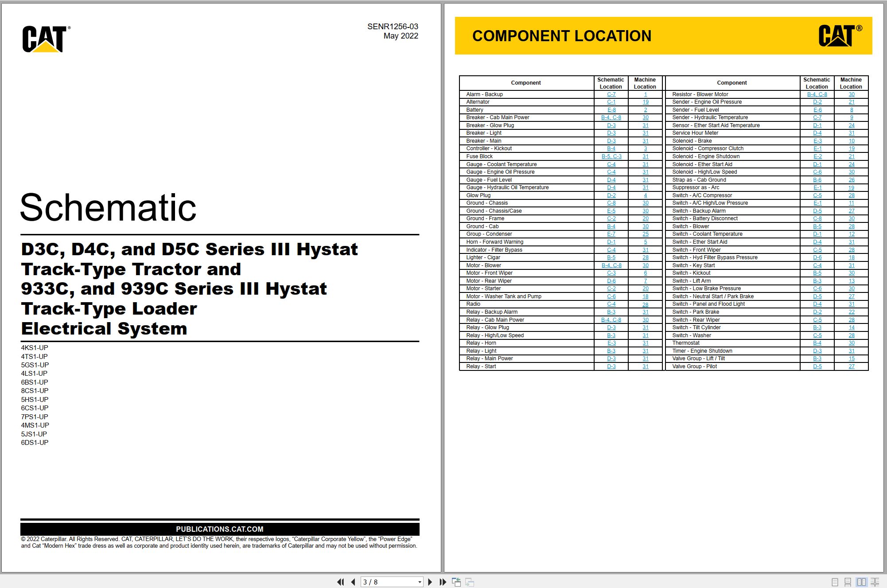Viewport: 887px width, 588px height.
Task: Click Fuse Block schematic location B-5, C-3
Action: (611, 156)
